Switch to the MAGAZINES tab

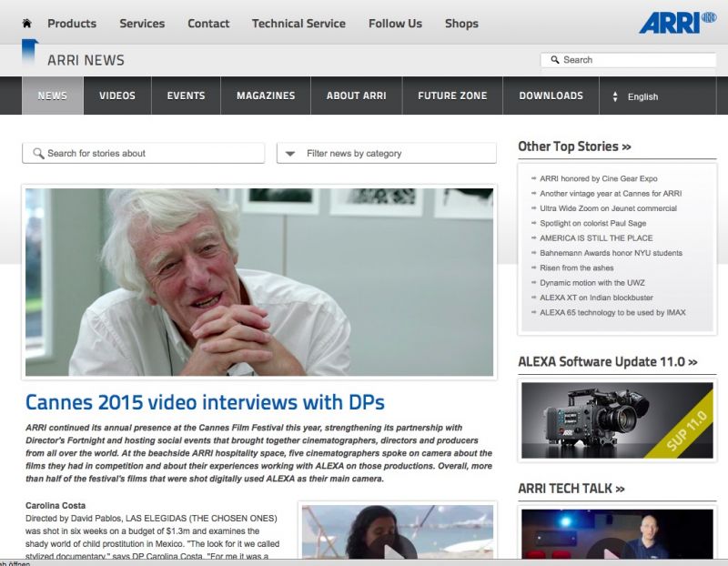(266, 96)
